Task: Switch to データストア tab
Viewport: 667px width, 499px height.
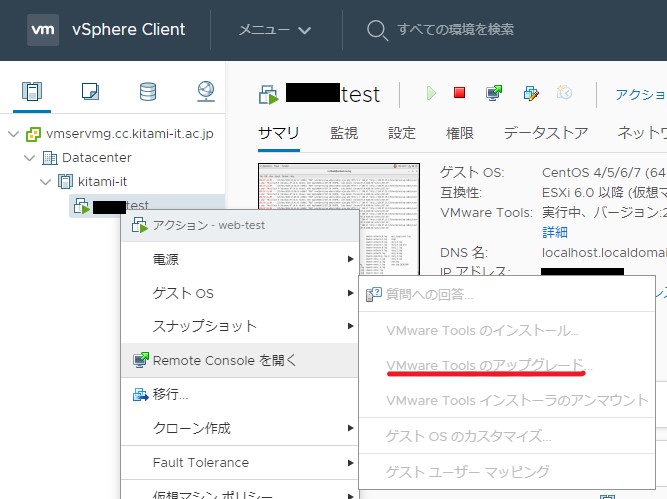Action: point(546,133)
